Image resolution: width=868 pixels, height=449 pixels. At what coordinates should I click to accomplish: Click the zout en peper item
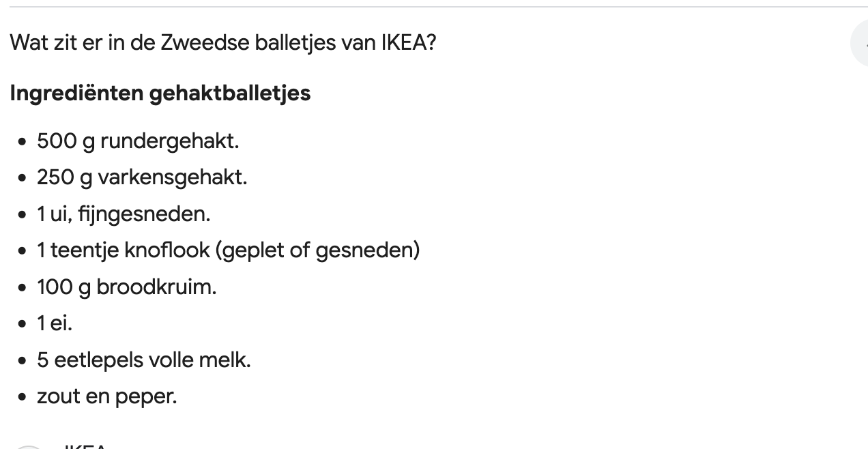click(x=107, y=396)
